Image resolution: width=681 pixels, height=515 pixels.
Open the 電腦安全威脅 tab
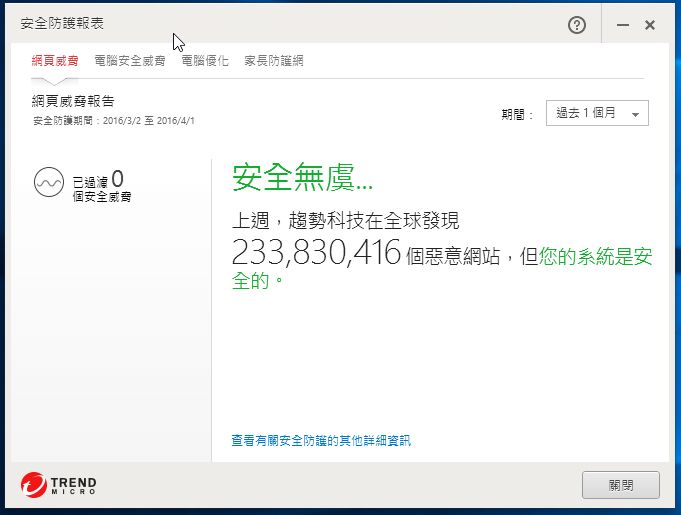click(130, 60)
